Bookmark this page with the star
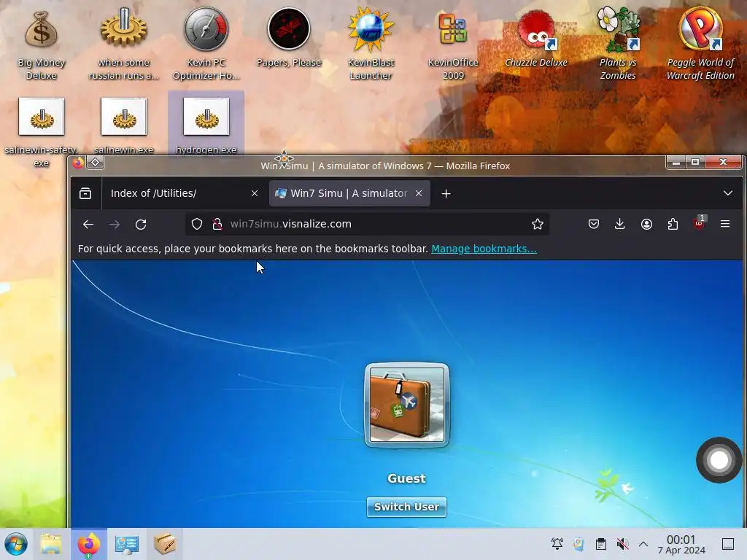 tap(538, 225)
